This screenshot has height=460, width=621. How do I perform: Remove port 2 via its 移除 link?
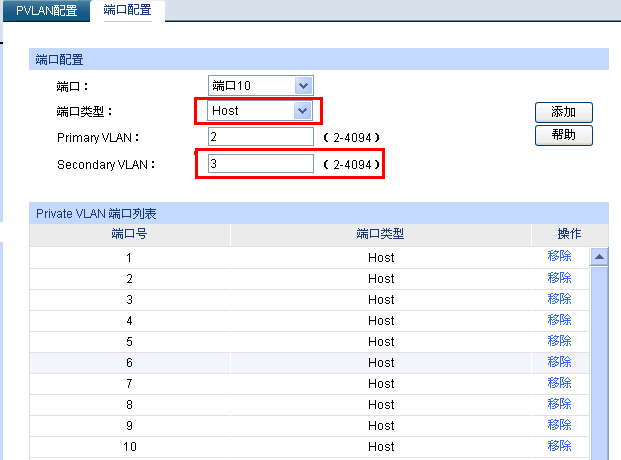[559, 278]
